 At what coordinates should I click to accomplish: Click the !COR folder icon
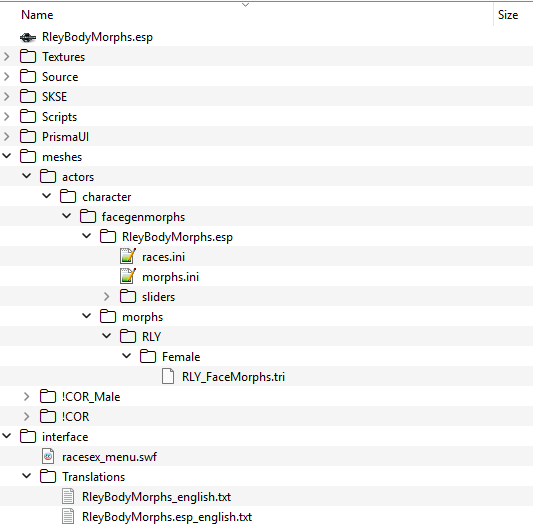coord(48,416)
